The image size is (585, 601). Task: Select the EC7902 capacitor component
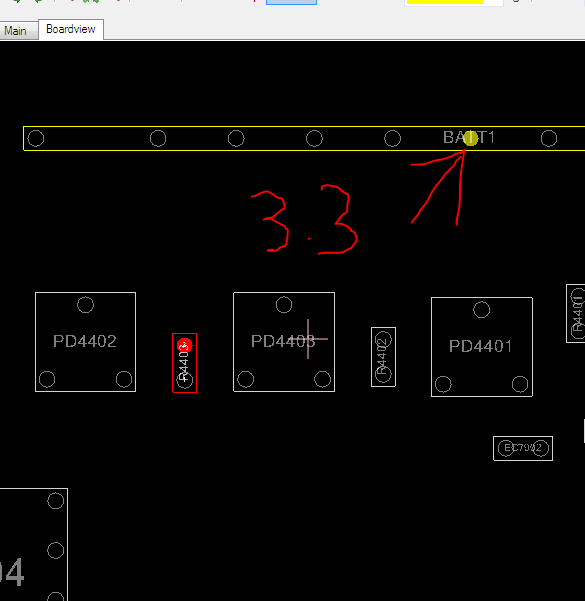click(523, 448)
